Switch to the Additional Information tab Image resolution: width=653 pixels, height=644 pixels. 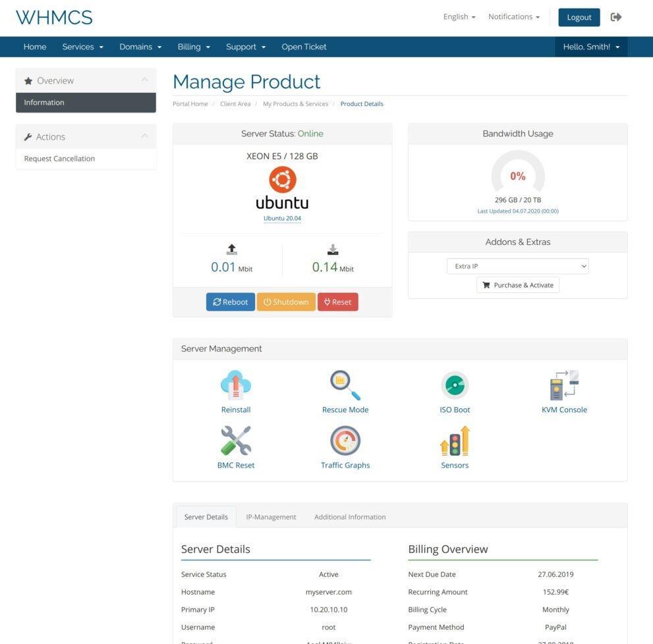[x=350, y=517]
